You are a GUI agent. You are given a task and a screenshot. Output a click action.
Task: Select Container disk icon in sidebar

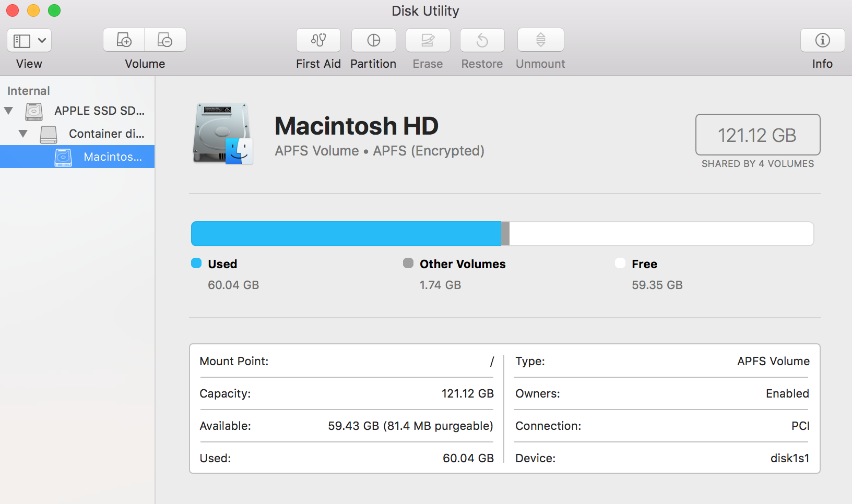(x=49, y=134)
